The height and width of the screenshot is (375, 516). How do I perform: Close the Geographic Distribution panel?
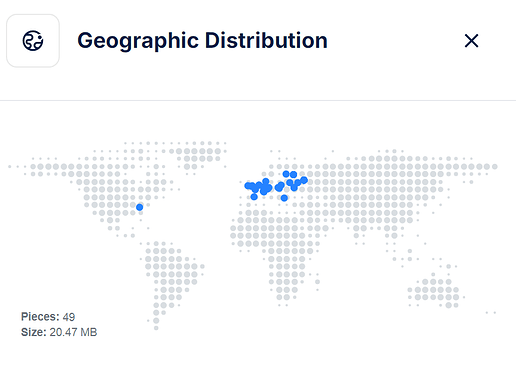pyautogui.click(x=471, y=41)
